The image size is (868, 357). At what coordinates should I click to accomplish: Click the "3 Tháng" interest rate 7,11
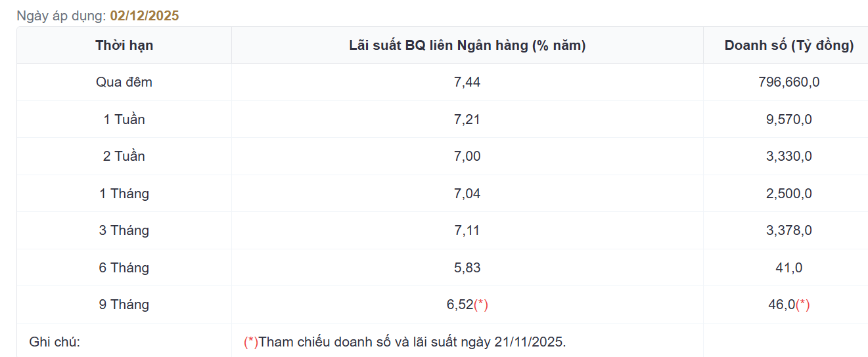click(x=467, y=230)
